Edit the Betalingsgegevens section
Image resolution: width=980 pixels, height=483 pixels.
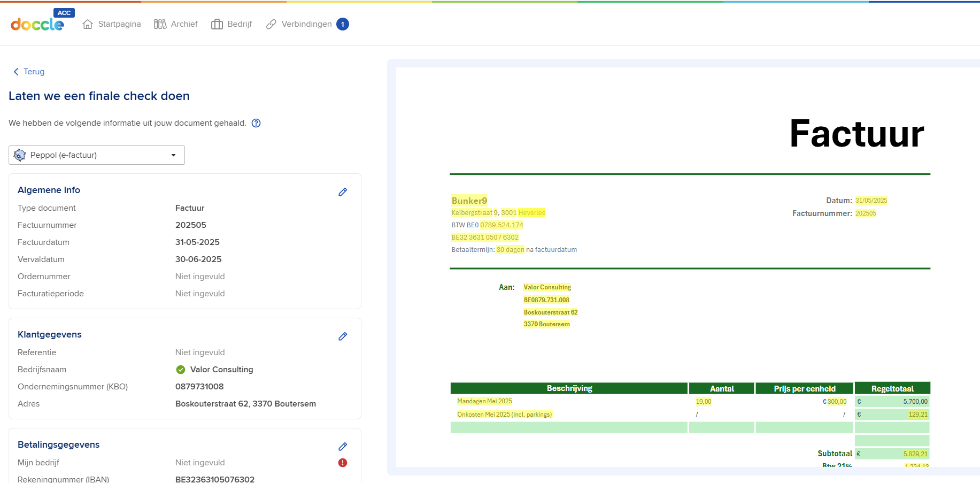[x=343, y=447]
